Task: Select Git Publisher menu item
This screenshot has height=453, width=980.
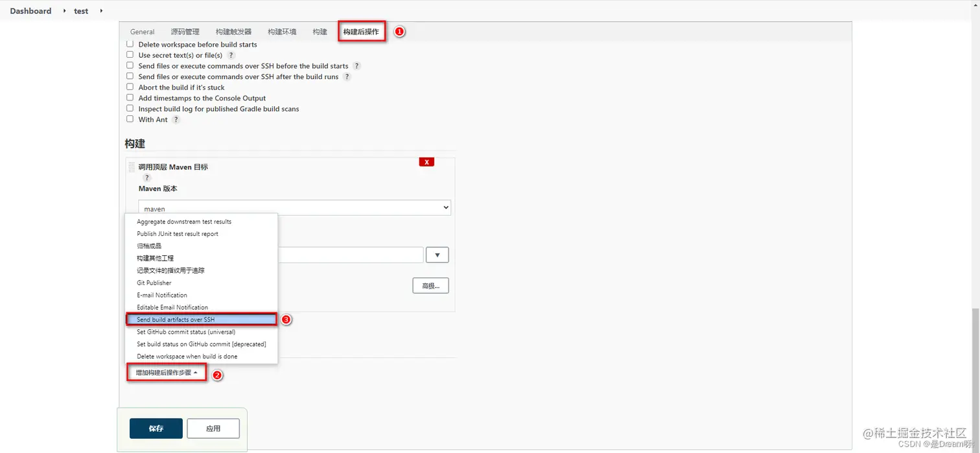Action: (x=202, y=283)
